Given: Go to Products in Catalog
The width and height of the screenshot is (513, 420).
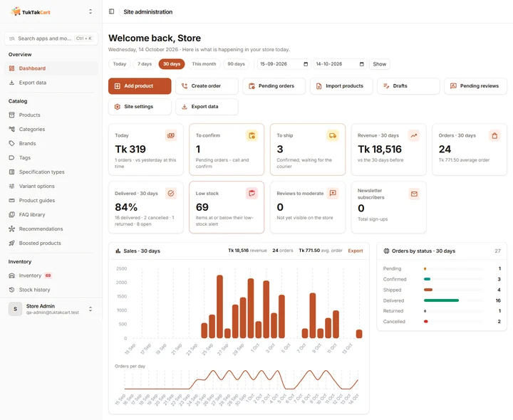Looking at the screenshot, I should [51, 115].
